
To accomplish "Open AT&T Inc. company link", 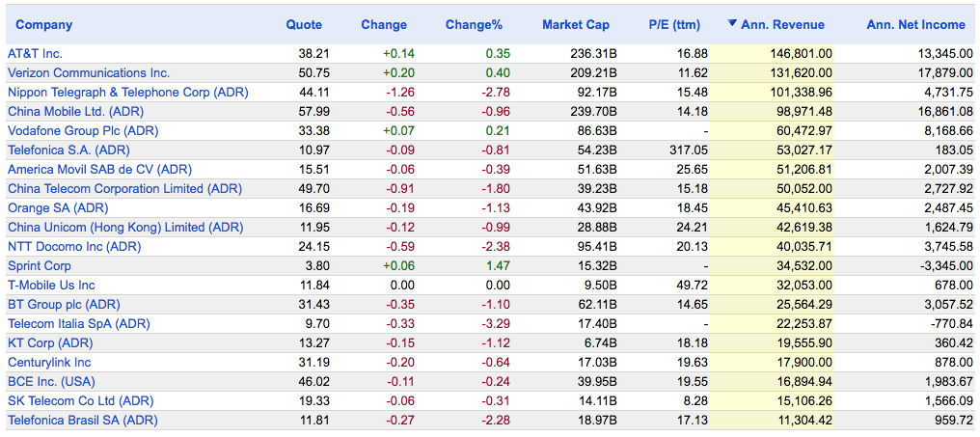I will tap(35, 54).
